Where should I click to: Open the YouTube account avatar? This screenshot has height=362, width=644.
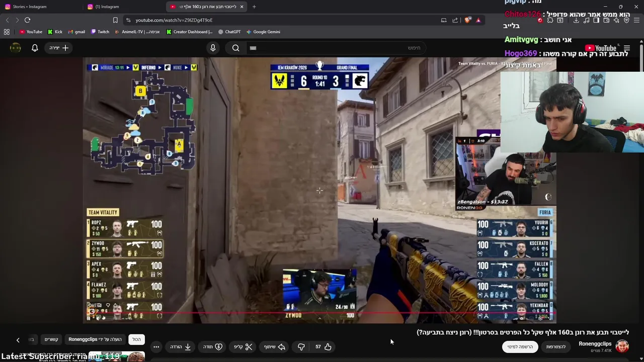click(x=16, y=48)
